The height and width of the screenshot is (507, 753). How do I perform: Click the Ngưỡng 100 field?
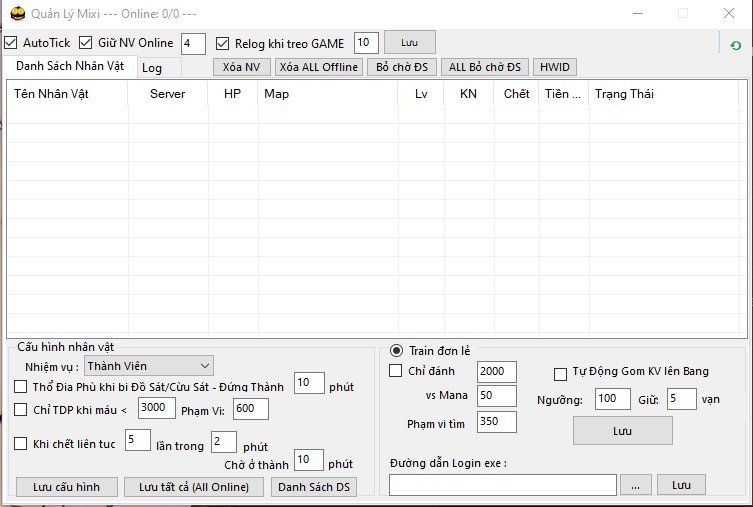click(613, 398)
